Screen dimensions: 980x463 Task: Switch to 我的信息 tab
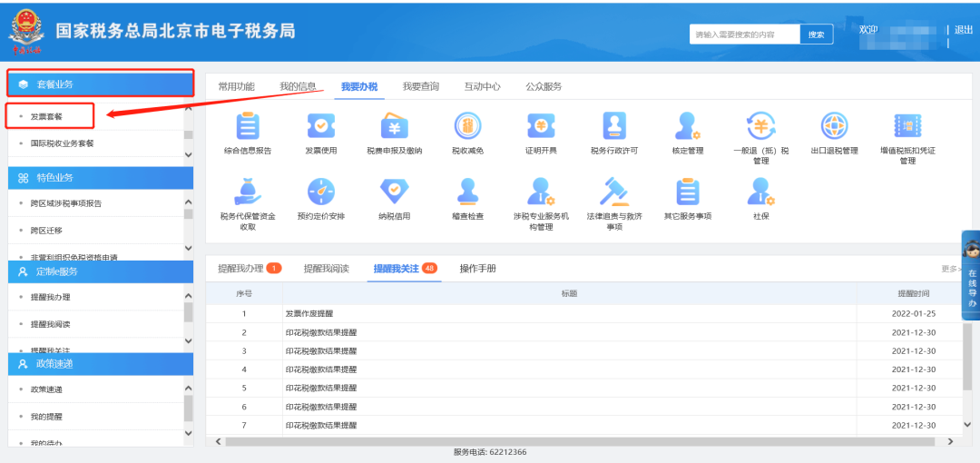pyautogui.click(x=298, y=87)
